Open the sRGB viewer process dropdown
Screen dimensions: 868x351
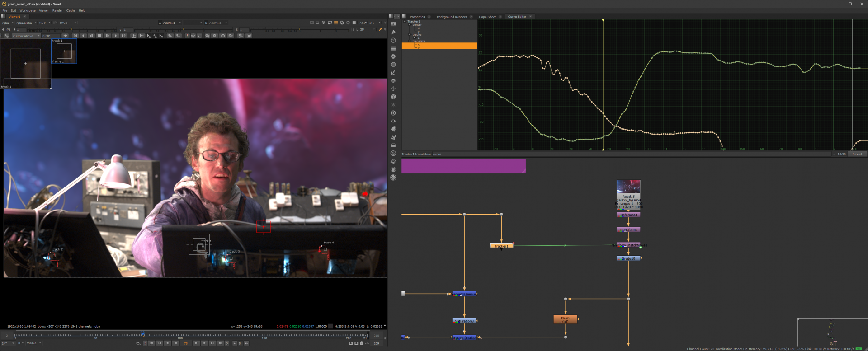click(x=67, y=23)
